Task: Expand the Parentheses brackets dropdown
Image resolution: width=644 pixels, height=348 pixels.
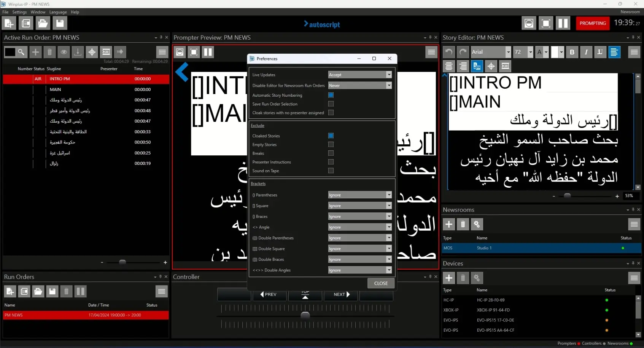Action: coord(359,195)
